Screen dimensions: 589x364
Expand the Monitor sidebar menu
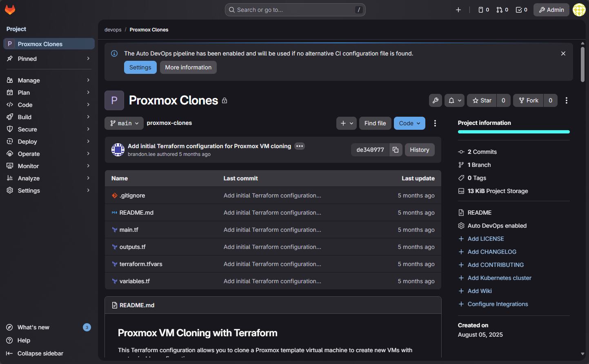click(x=49, y=166)
